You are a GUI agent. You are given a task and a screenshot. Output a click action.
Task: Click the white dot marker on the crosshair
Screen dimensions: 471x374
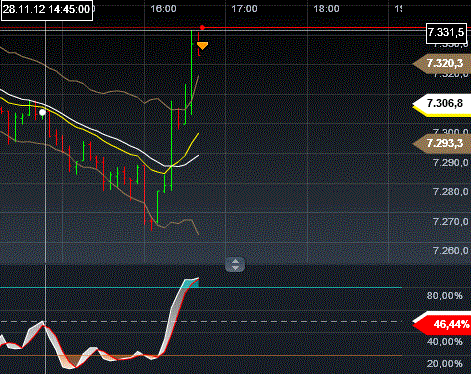pyautogui.click(x=42, y=112)
